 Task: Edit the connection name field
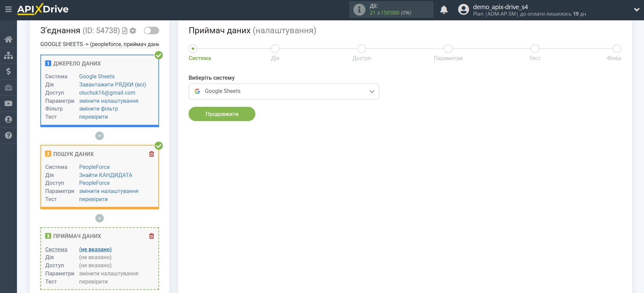coord(100,44)
